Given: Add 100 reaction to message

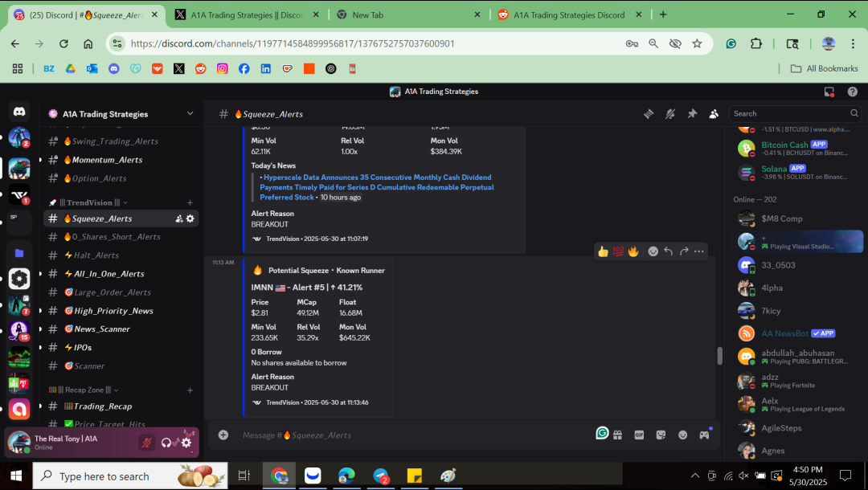Looking at the screenshot, I should (618, 251).
